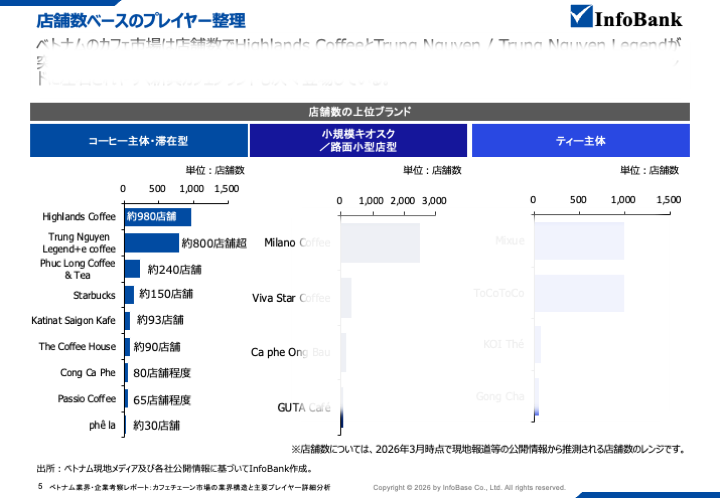Select the value label 65店舗程度

click(162, 400)
